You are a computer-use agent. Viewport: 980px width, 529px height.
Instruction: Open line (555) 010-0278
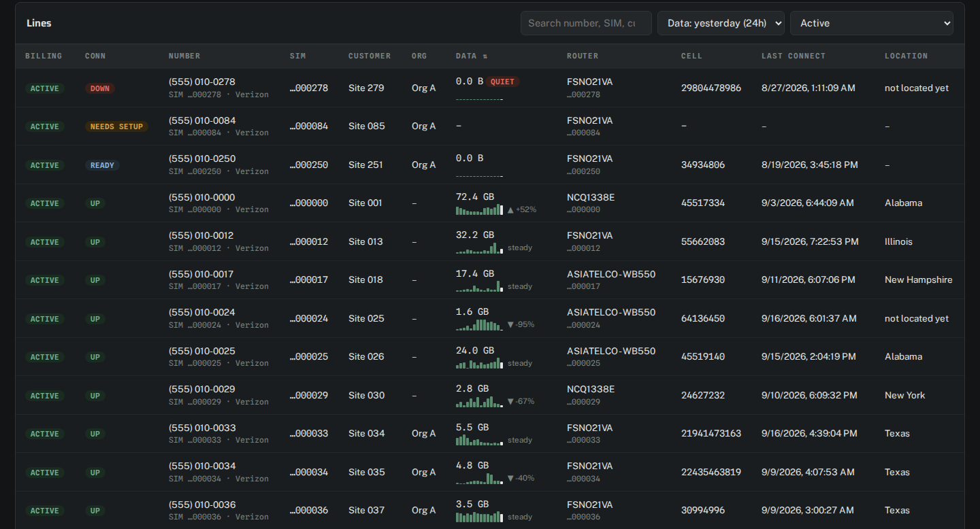click(x=202, y=82)
